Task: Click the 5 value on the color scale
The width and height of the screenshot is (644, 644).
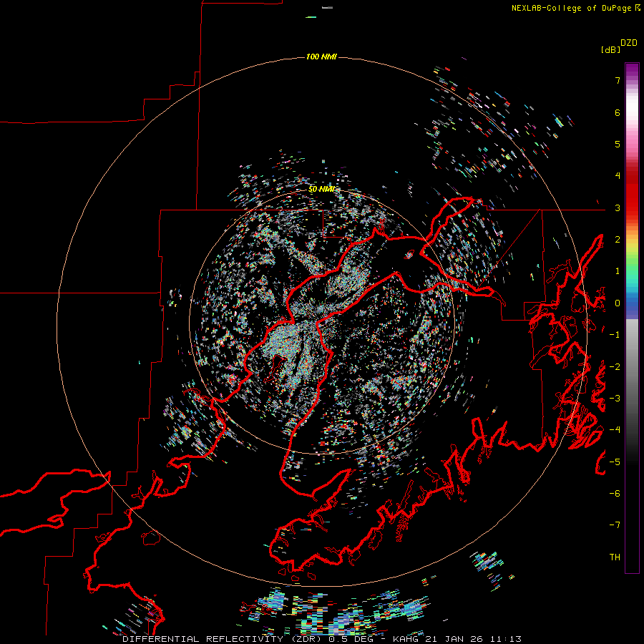Action: [x=618, y=144]
